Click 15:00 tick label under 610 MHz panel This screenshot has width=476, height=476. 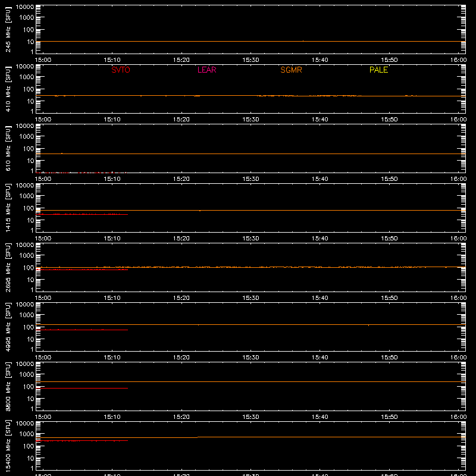(43, 179)
